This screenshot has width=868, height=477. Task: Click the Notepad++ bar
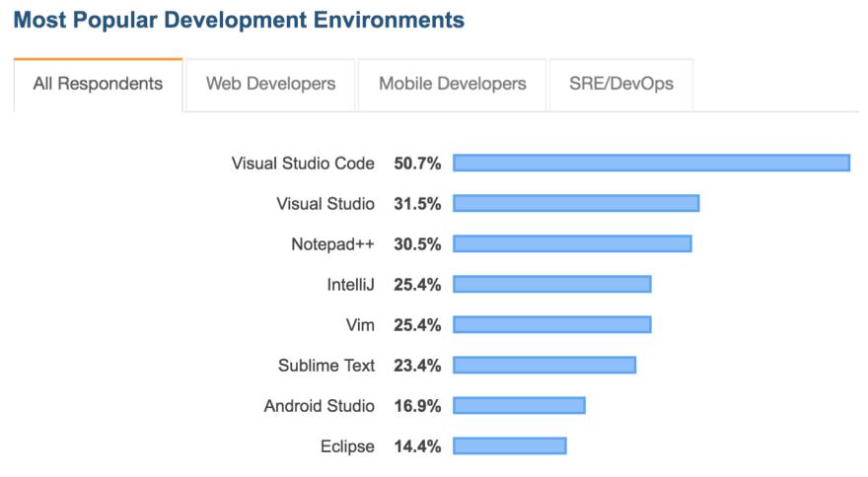pos(572,243)
